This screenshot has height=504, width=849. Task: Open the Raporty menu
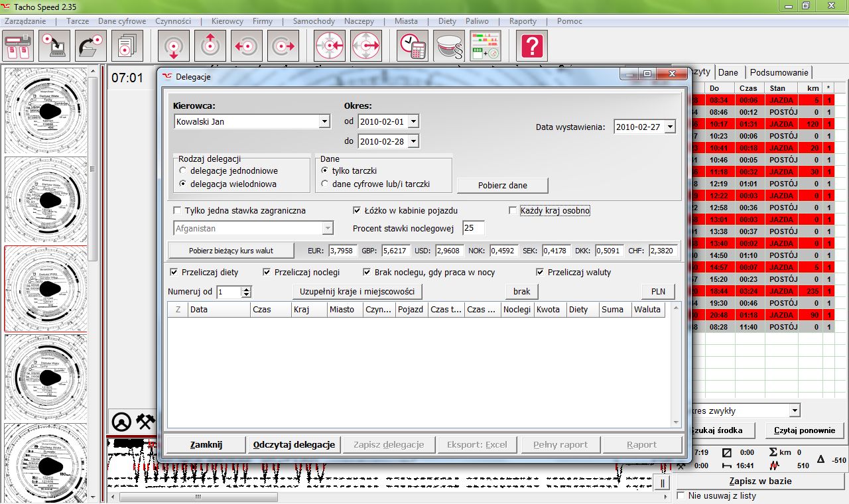click(523, 21)
